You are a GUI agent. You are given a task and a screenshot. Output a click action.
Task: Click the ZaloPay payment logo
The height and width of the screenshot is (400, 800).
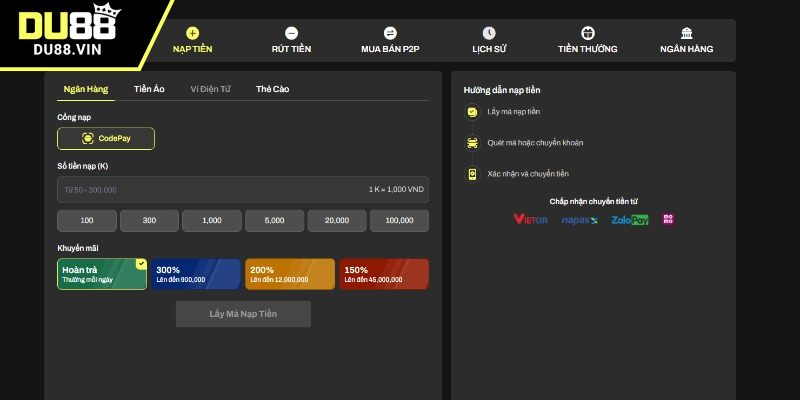[630, 219]
